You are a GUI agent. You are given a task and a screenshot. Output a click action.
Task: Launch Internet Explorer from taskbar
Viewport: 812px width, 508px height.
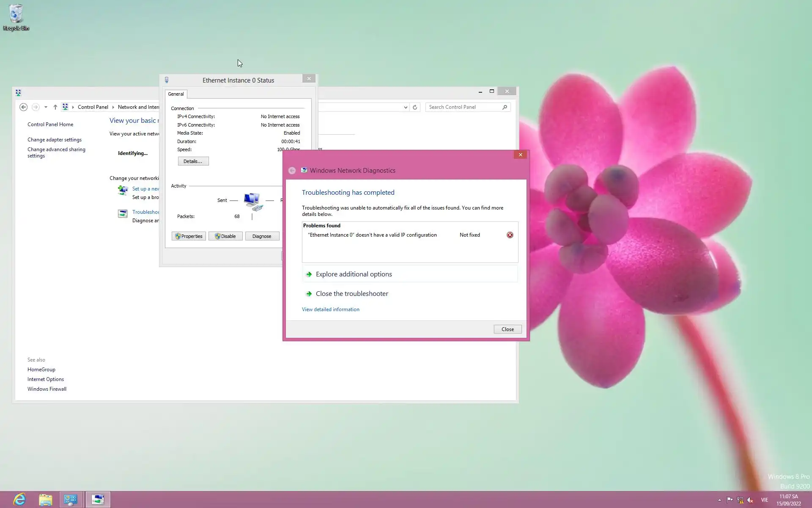pyautogui.click(x=19, y=500)
